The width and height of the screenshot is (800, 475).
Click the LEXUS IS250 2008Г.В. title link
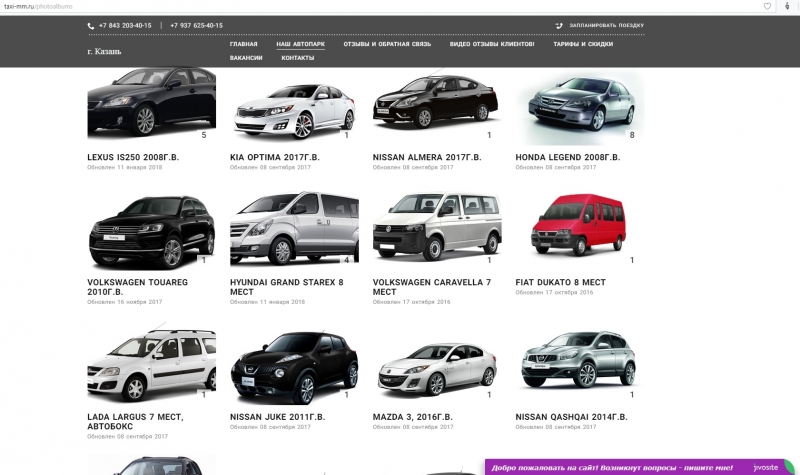tap(133, 157)
